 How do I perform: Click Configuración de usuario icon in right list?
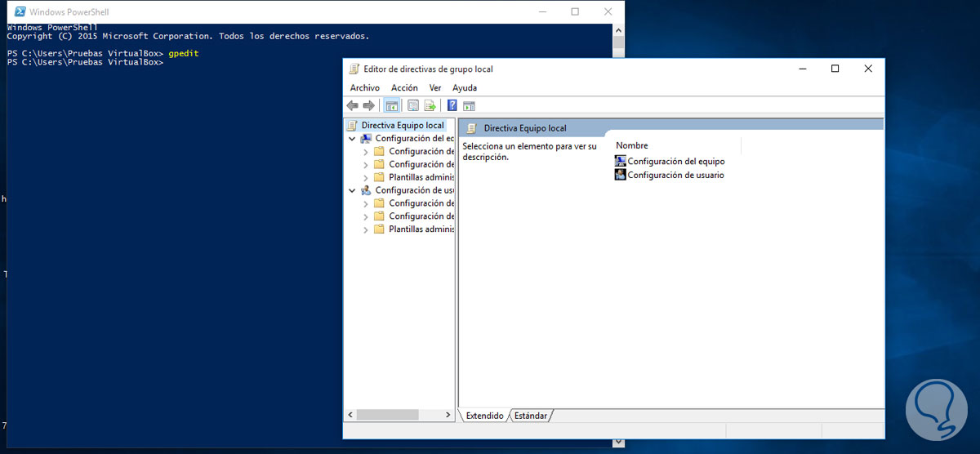coord(621,175)
